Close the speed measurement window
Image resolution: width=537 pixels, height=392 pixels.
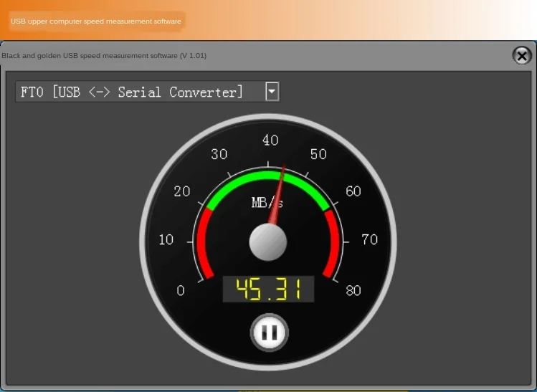pos(522,55)
